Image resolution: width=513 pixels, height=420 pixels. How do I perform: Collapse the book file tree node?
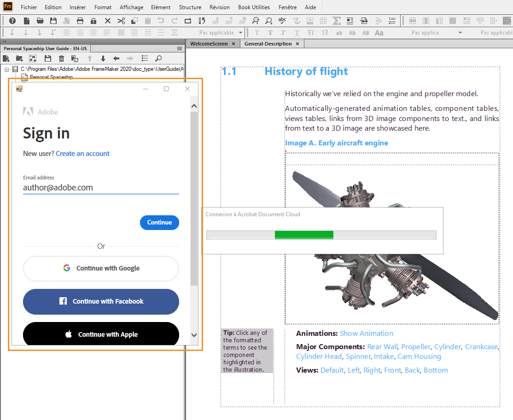pyautogui.click(x=7, y=69)
